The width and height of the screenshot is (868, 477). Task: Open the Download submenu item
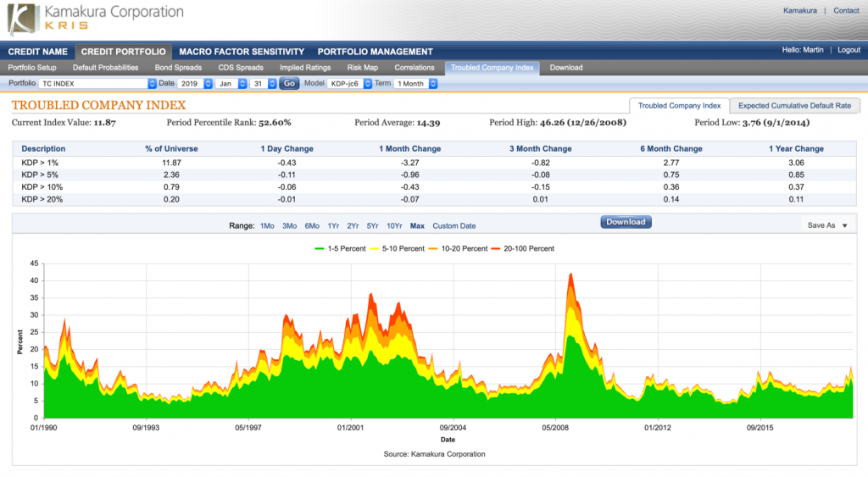pos(565,68)
